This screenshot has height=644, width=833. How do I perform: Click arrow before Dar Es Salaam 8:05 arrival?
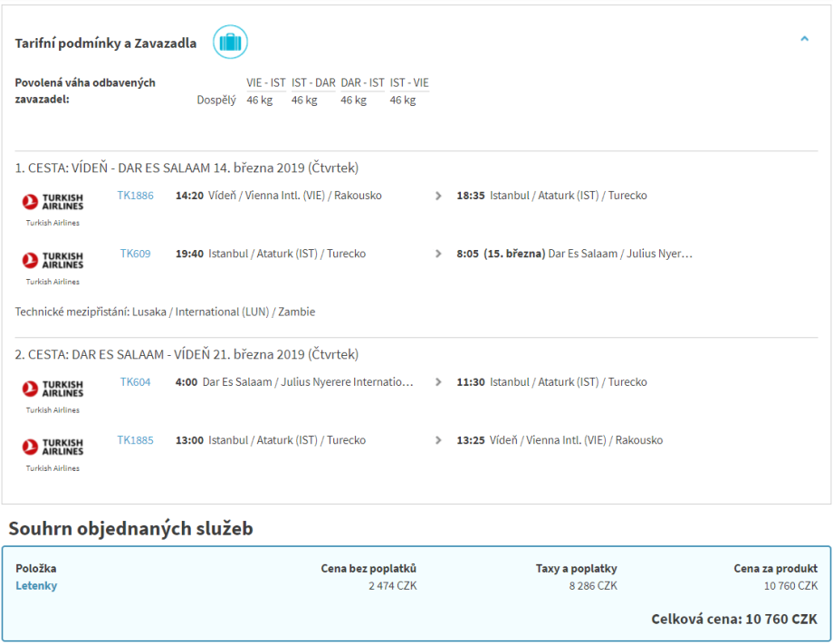click(x=438, y=254)
